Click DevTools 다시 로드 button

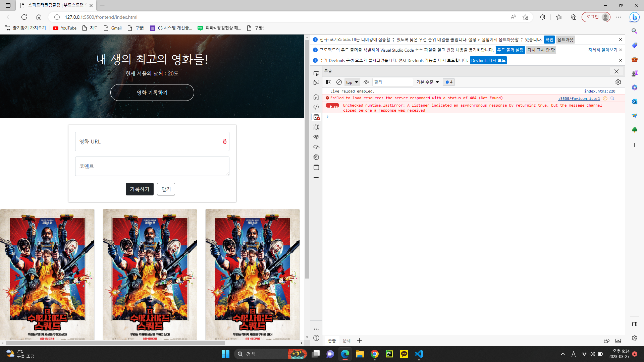(488, 60)
